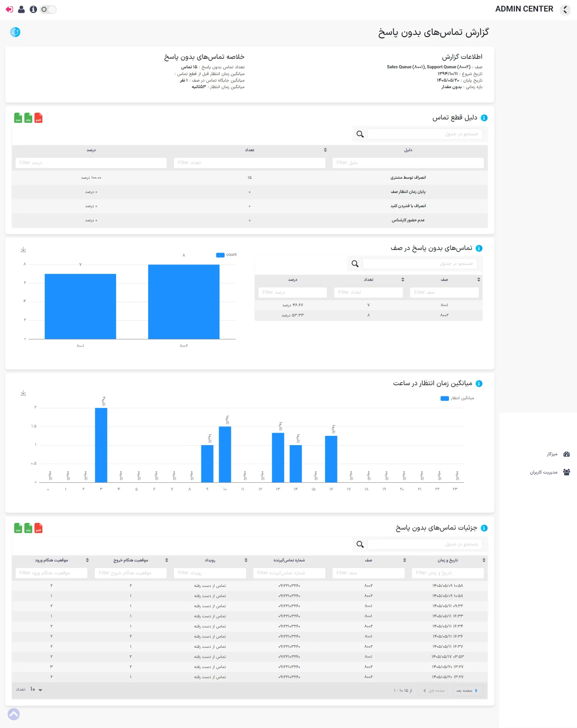
Task: Sort details by موقعیت هنگام خروج column
Action: point(166,560)
